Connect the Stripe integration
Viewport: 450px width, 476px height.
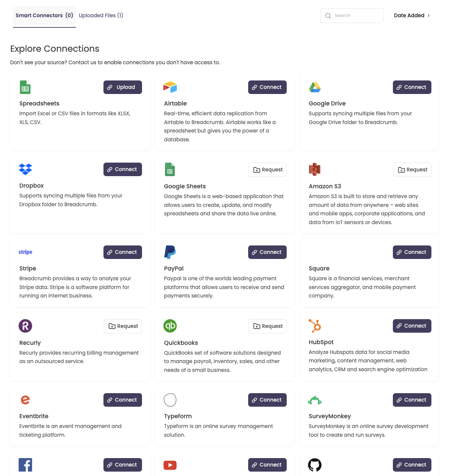[x=122, y=252]
